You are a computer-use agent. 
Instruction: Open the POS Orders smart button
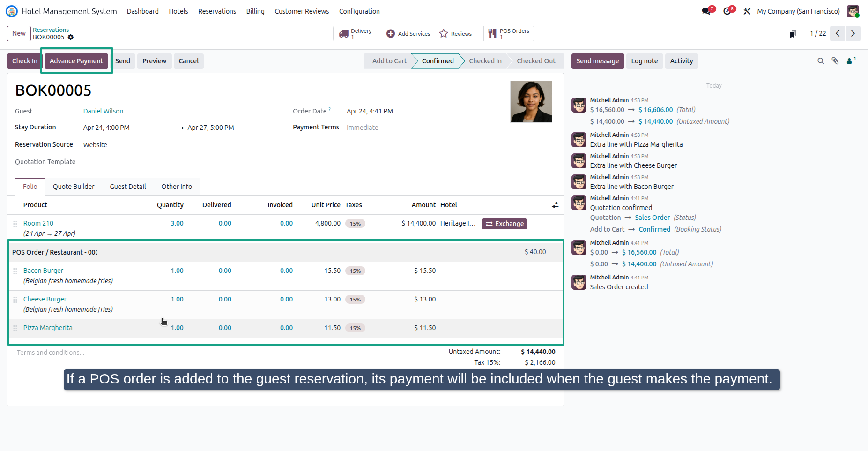pos(509,33)
